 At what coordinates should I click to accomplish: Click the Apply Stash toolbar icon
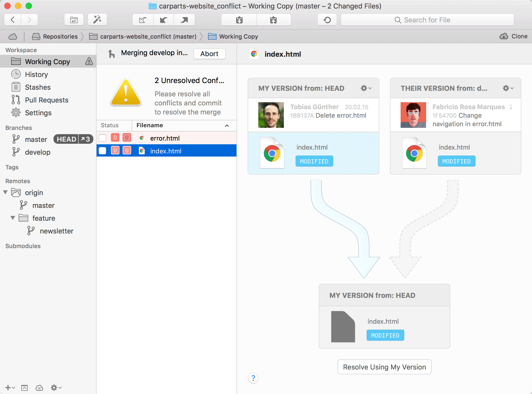pos(273,20)
